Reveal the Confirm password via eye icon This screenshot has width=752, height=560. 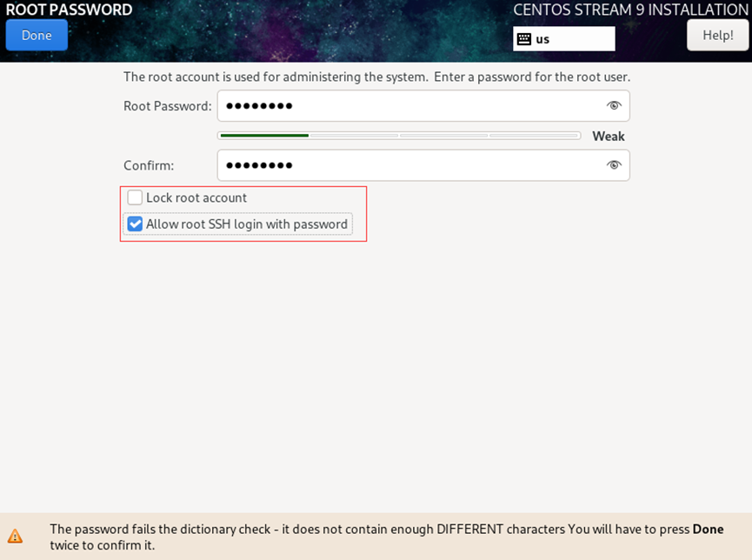point(614,165)
